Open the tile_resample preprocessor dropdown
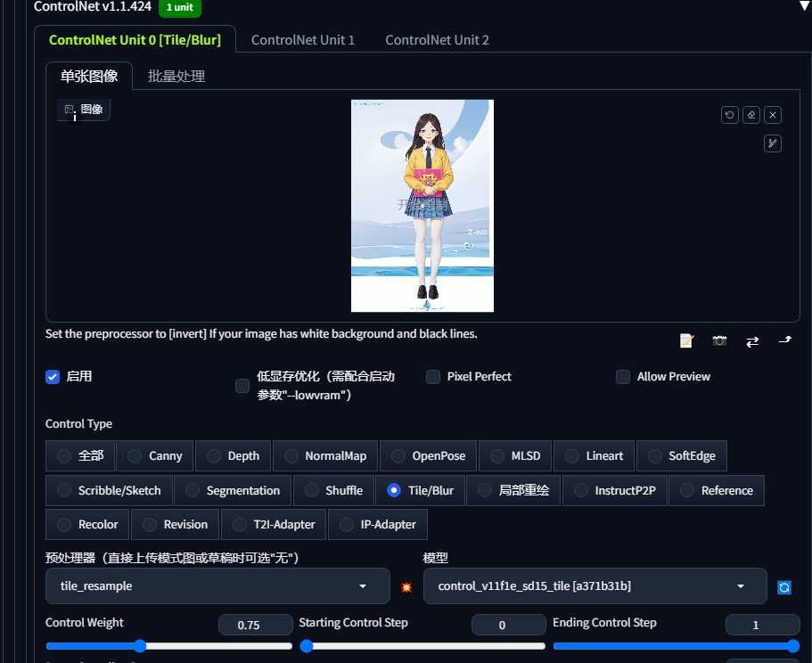The image size is (812, 663). 217,586
